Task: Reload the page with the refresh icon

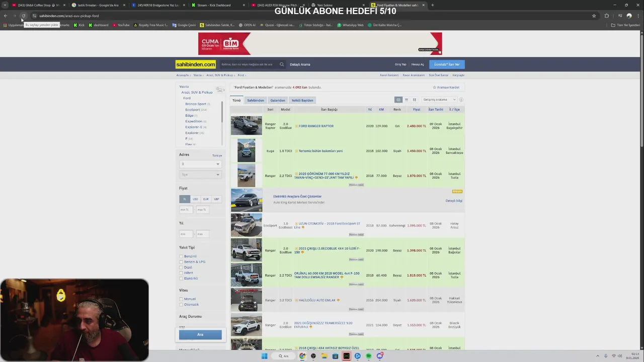Action: tap(23, 16)
